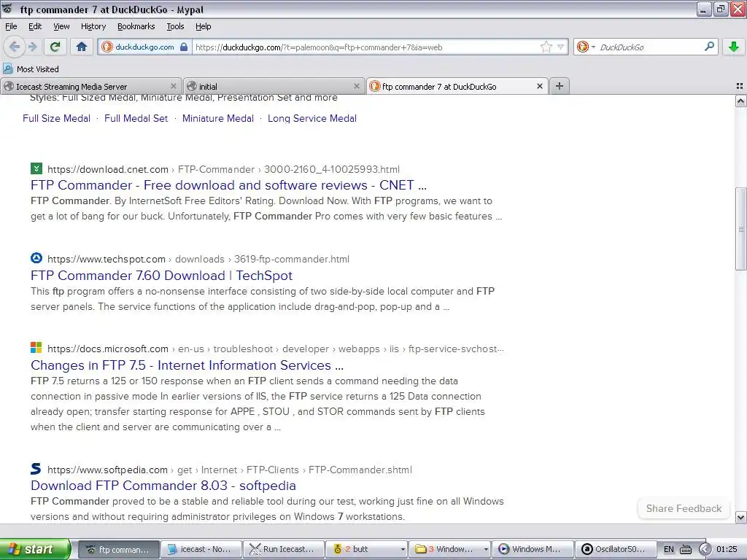Open Download FTP Commander 8.03 softpedia result
The width and height of the screenshot is (747, 560).
[x=163, y=485]
